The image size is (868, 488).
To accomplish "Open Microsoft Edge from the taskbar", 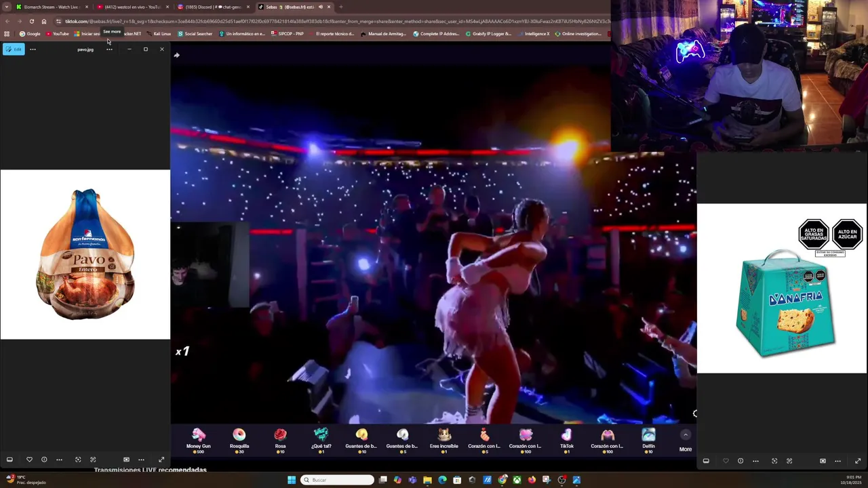I will click(x=442, y=480).
